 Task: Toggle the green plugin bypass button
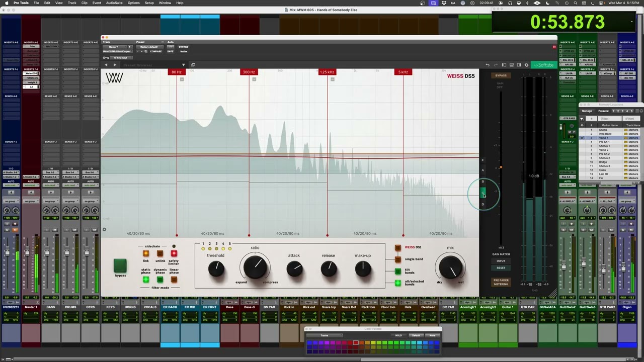[x=120, y=265]
